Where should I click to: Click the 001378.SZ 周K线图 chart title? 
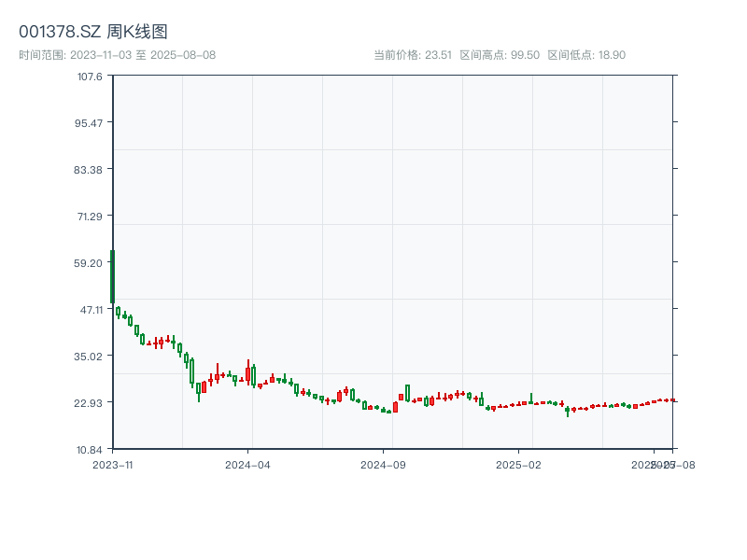click(x=93, y=32)
